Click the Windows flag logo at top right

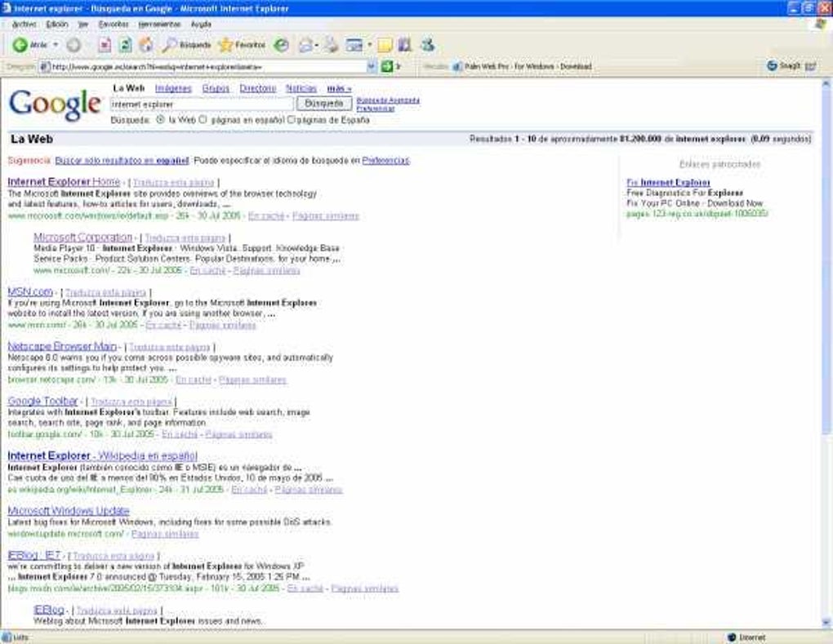(x=820, y=24)
